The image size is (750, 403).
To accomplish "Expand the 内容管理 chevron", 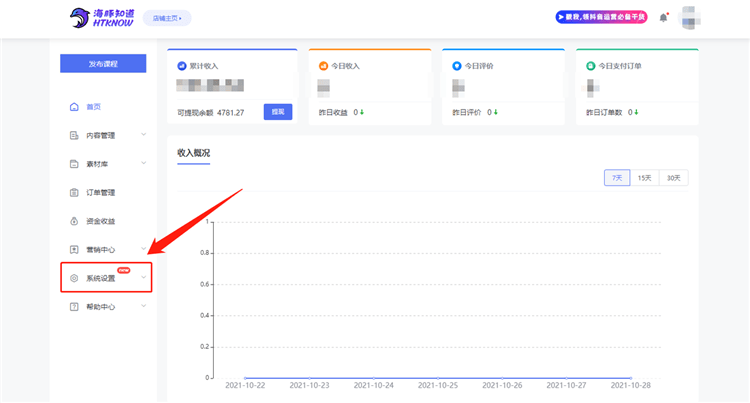I will tap(143, 135).
